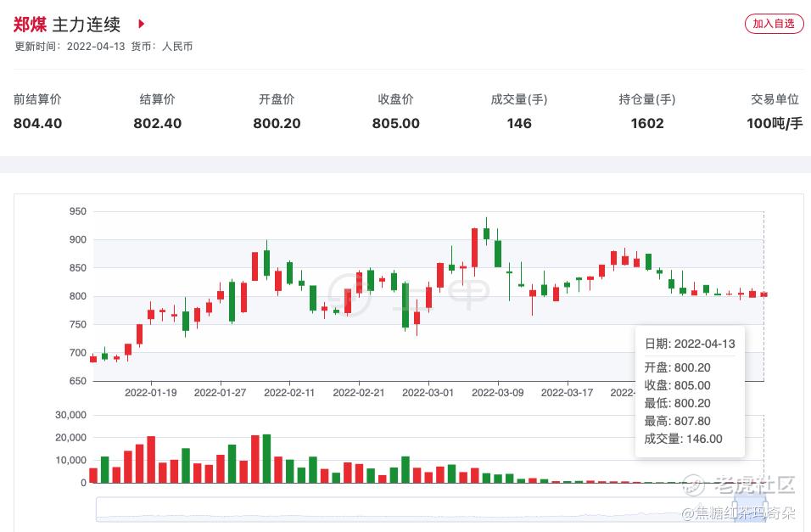Click the 加入自选 button

pos(774,24)
